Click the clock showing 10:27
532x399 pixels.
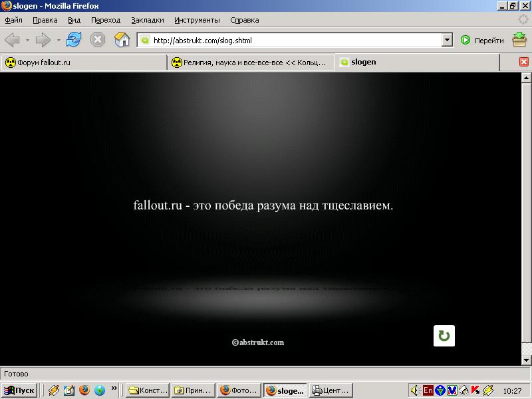[512, 391]
